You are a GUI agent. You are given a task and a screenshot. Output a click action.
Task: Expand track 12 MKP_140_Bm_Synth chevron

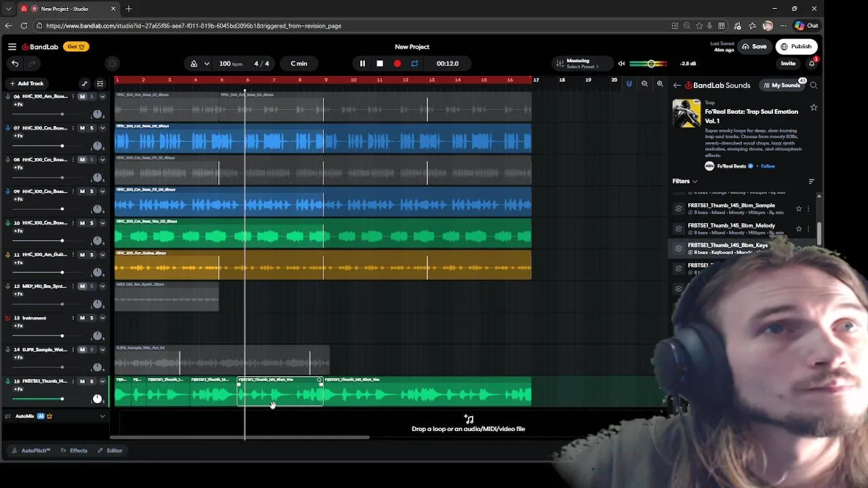click(102, 286)
